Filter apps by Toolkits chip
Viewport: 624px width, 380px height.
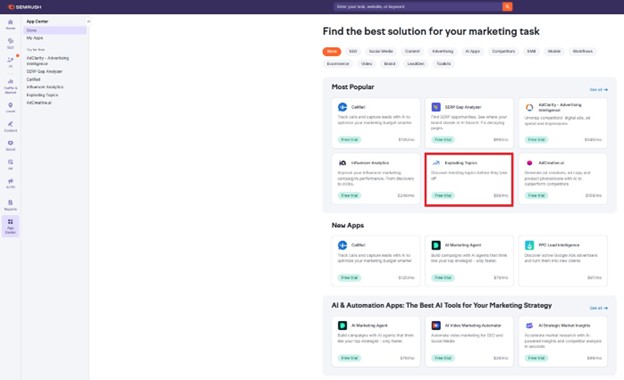[x=444, y=64]
